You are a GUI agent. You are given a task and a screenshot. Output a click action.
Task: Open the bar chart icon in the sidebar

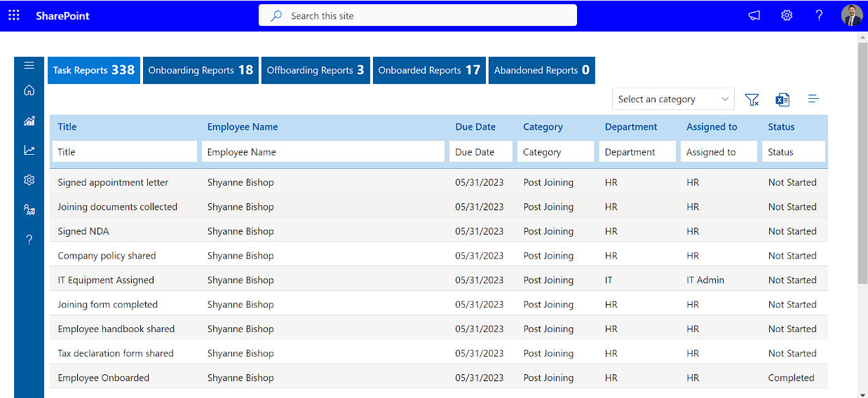(x=29, y=121)
